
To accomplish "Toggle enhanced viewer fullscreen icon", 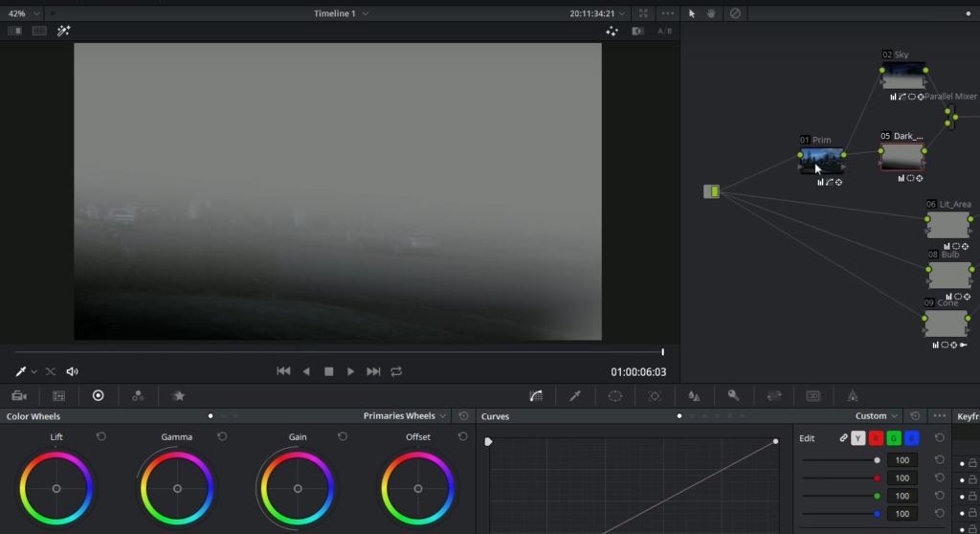I will [x=643, y=13].
